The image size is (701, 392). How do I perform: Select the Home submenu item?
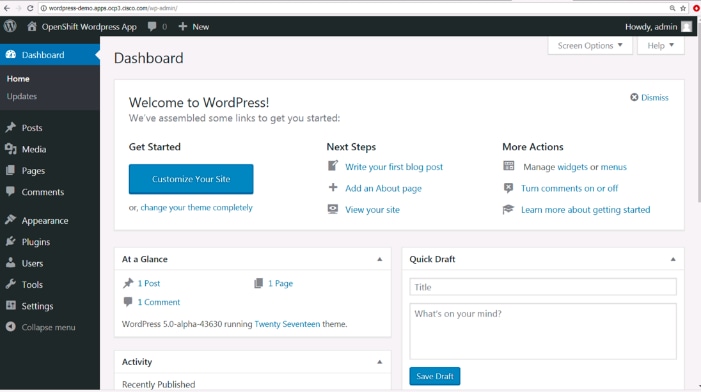coord(18,79)
